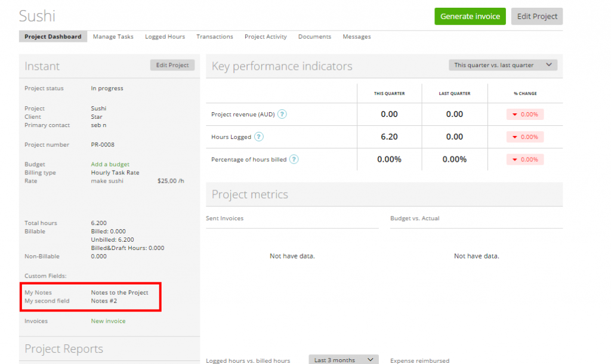Open help for Percentage of hours billed
The width and height of the screenshot is (611, 364).
click(293, 159)
